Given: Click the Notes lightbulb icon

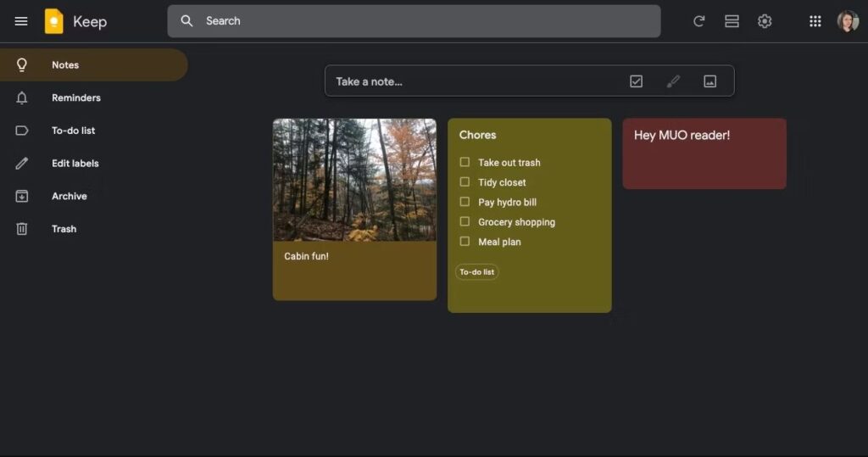Looking at the screenshot, I should pos(21,64).
